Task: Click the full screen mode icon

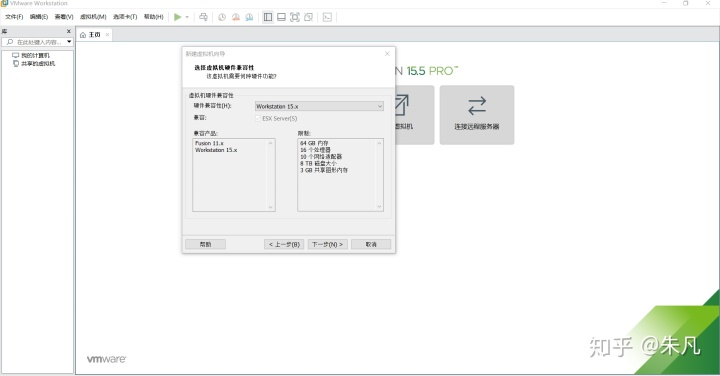Action: pyautogui.click(x=295, y=17)
